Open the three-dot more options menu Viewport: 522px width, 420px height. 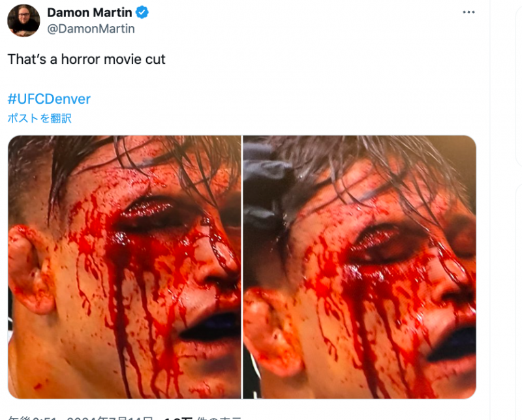click(x=469, y=12)
